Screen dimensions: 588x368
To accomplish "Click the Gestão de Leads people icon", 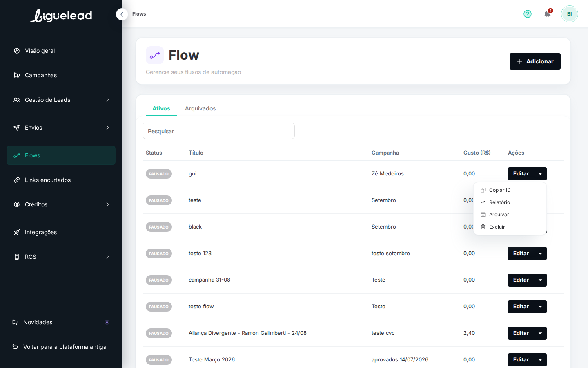I will pyautogui.click(x=17, y=100).
